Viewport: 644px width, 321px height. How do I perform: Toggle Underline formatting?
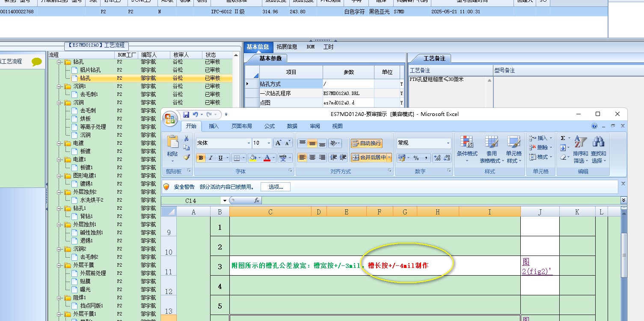(x=220, y=158)
